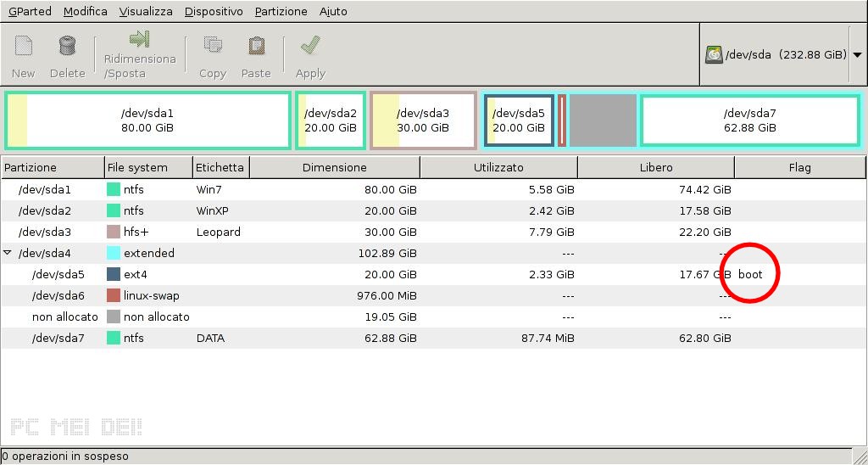Sort by the File system column header
The height and width of the screenshot is (465, 868).
coord(148,167)
